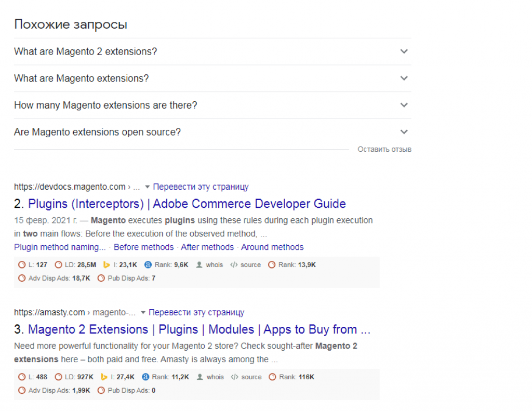Click Alexa rank icon showing 11,2K
This screenshot has height=411, width=532.
tap(146, 377)
